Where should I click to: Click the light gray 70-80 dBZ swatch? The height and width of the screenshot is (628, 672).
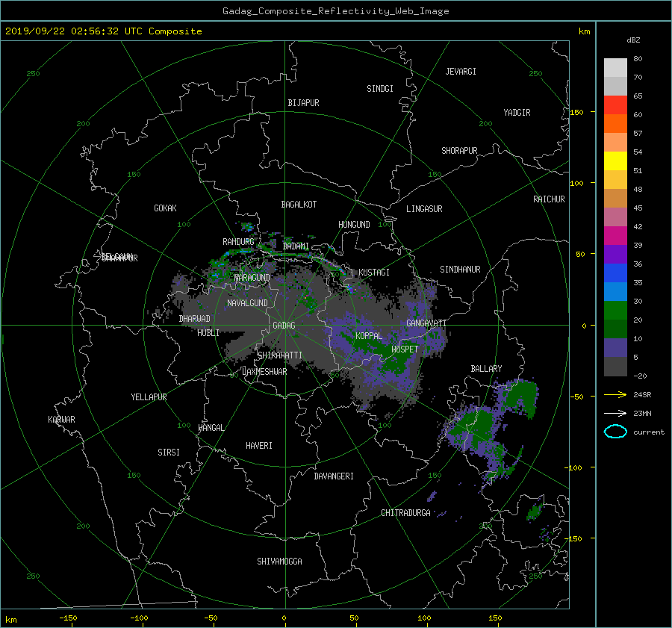(615, 68)
